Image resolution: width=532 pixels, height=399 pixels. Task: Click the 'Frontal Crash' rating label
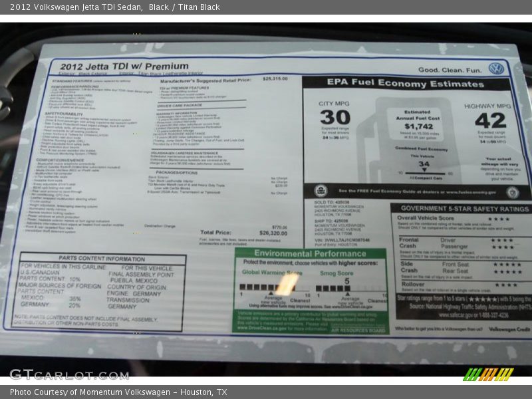[409, 243]
